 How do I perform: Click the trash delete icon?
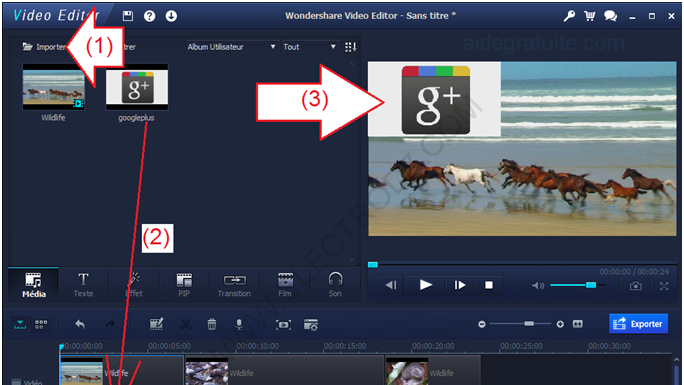212,324
